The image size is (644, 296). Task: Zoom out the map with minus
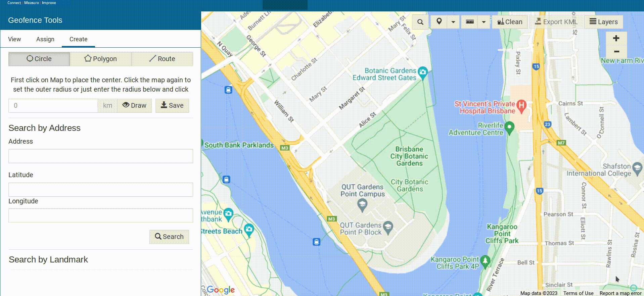(x=616, y=52)
